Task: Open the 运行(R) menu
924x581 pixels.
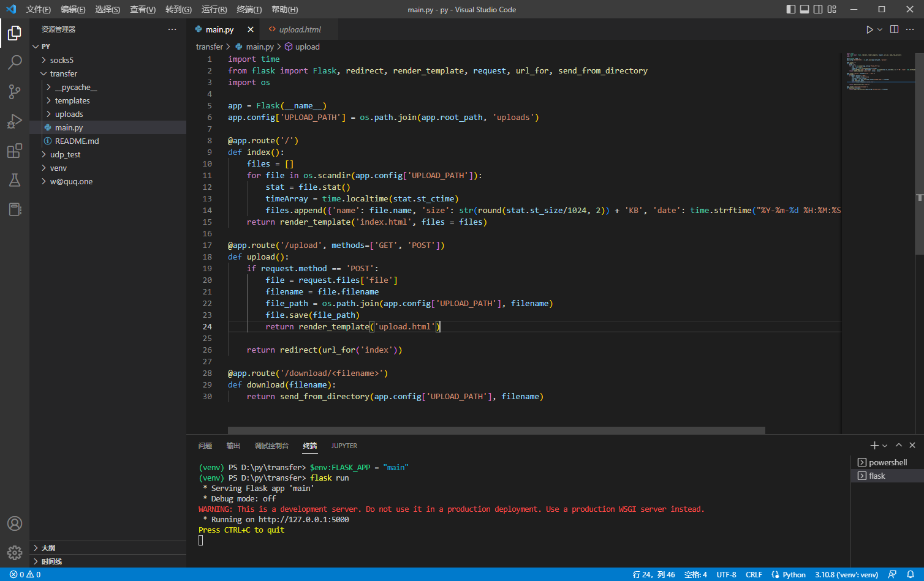Action: (x=214, y=9)
